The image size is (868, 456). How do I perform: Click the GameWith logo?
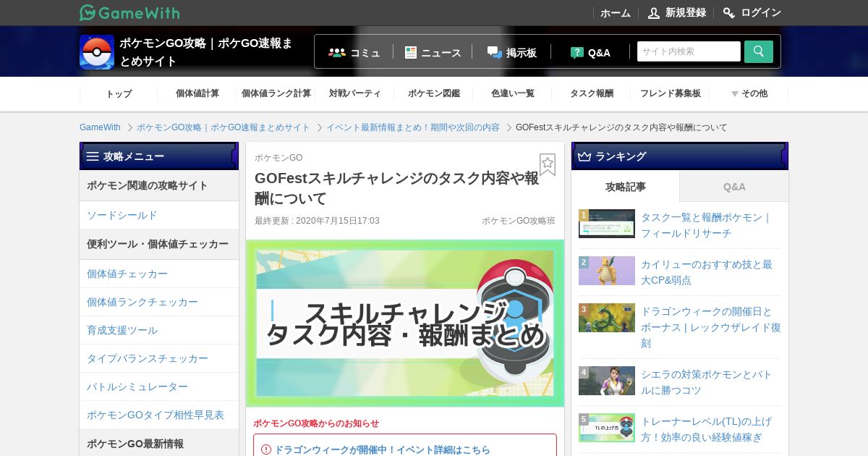click(x=129, y=12)
